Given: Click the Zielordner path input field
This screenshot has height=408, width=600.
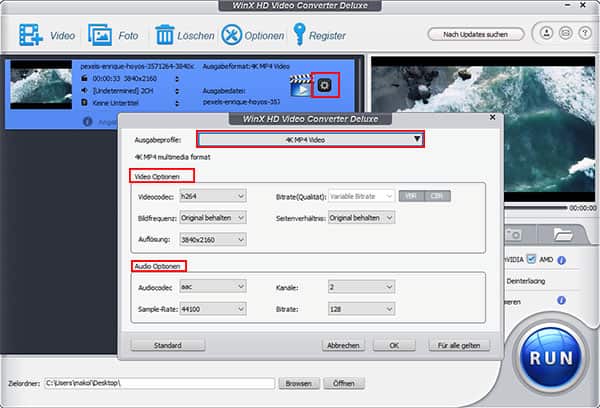Looking at the screenshot, I should pyautogui.click(x=159, y=383).
